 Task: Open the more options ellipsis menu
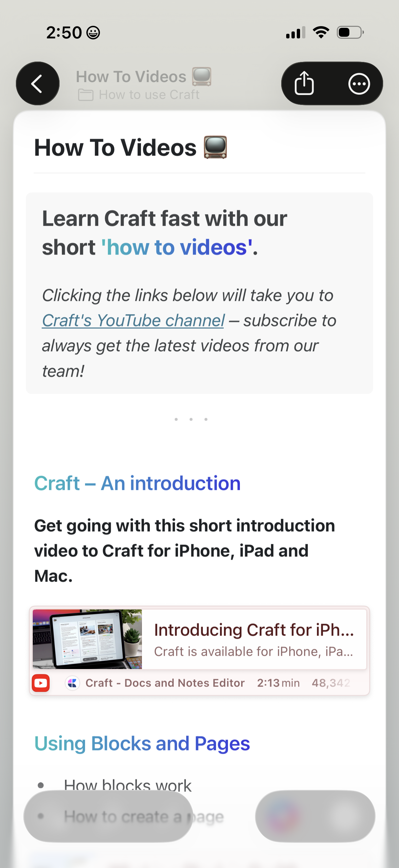359,83
